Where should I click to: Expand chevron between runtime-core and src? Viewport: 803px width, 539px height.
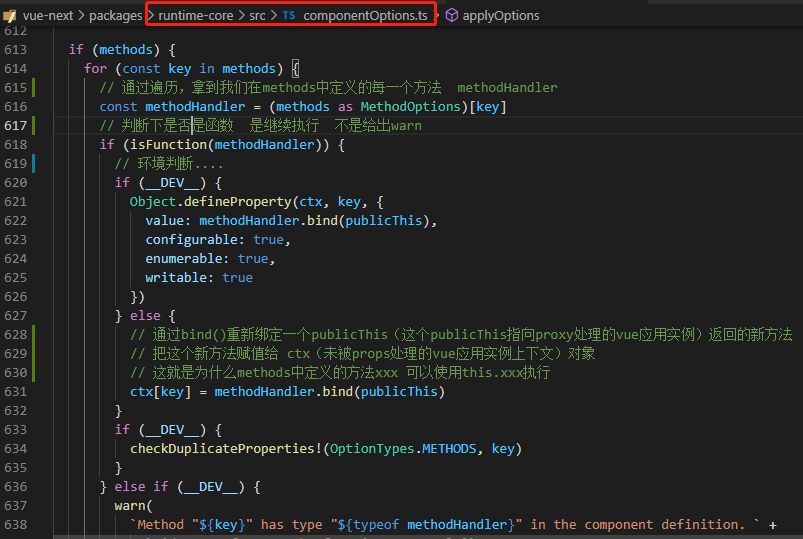coord(241,15)
